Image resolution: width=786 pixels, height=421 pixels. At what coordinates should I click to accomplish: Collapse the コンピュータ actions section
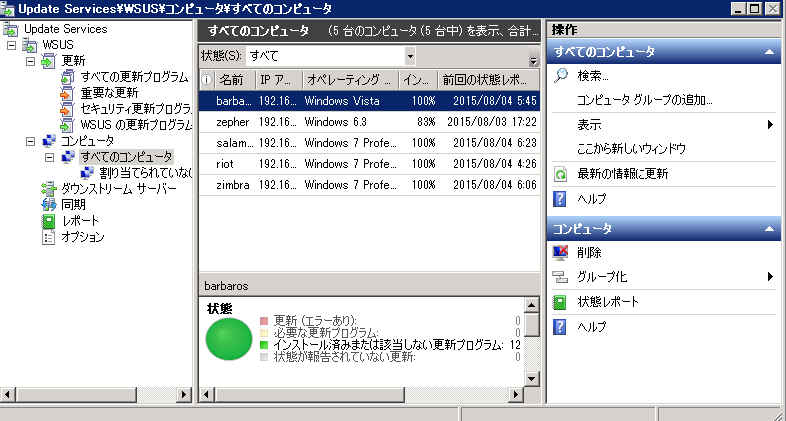tap(770, 229)
